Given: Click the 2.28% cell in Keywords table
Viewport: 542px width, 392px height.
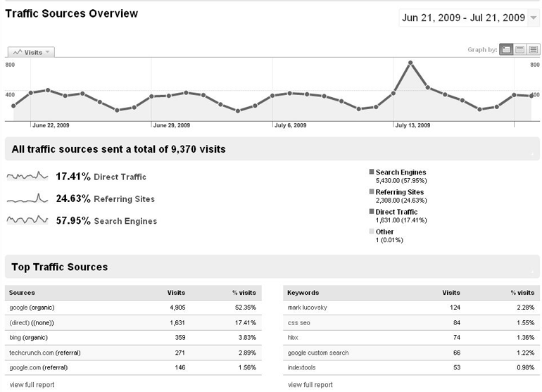Looking at the screenshot, I should click(525, 308).
